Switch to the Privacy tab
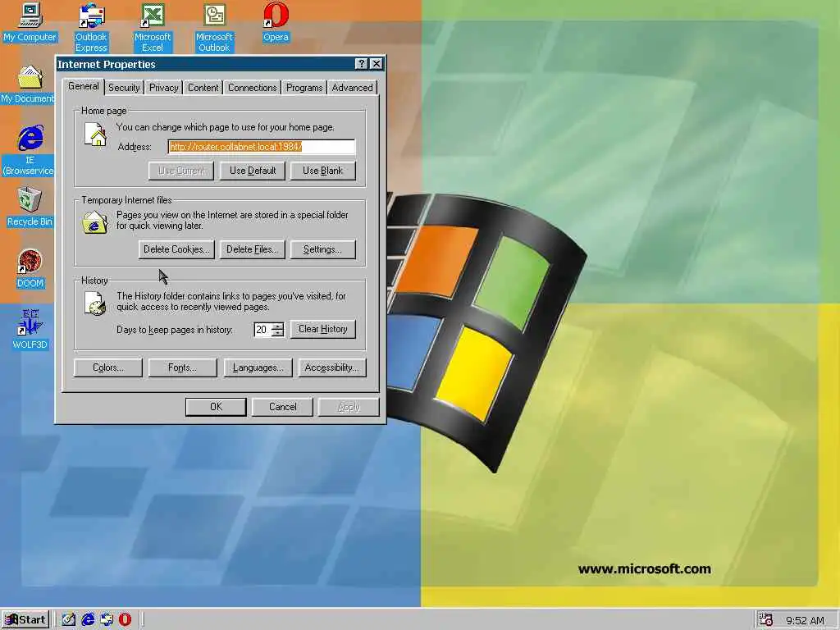 (163, 88)
